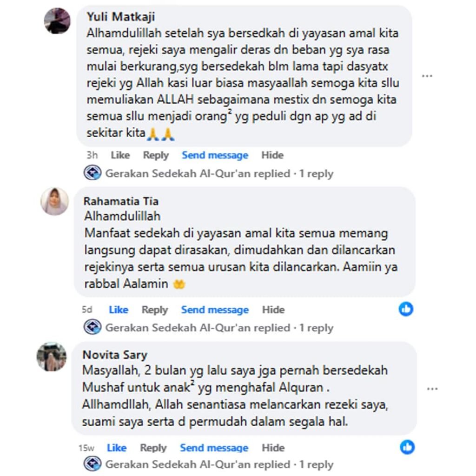Open three-dot options for Novita's comment
The height and width of the screenshot is (476, 476).
tap(432, 389)
